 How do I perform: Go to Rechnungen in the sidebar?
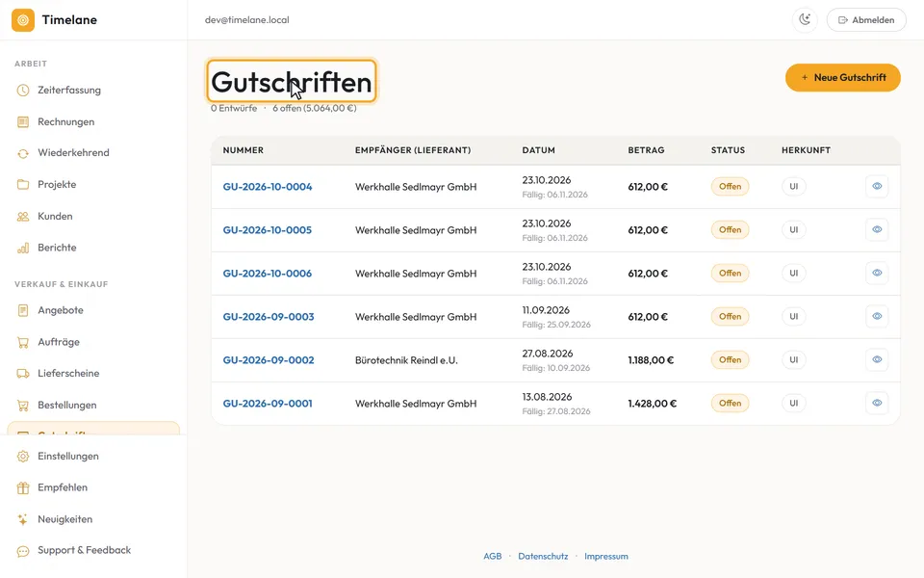[93, 122]
